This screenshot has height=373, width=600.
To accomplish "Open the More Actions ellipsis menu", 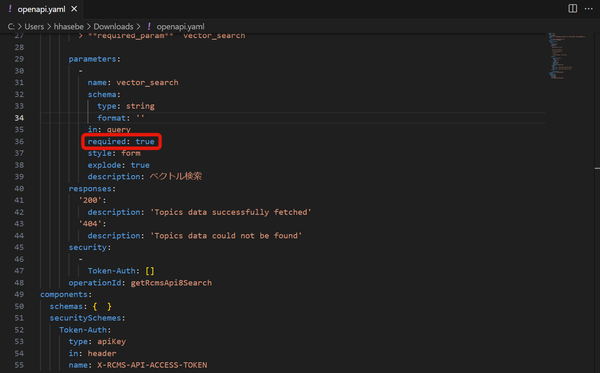I will click(589, 8).
